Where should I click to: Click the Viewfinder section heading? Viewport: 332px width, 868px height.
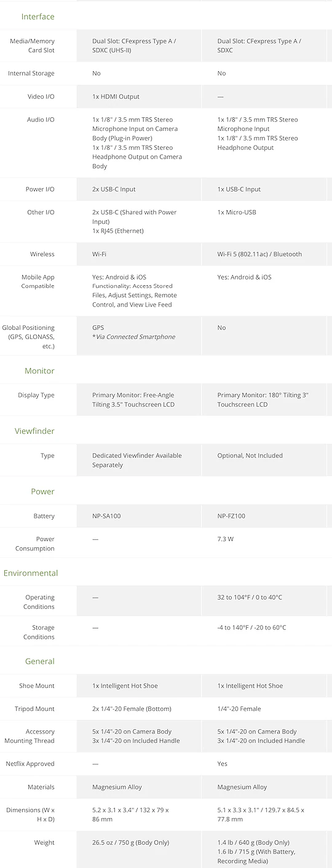click(34, 431)
